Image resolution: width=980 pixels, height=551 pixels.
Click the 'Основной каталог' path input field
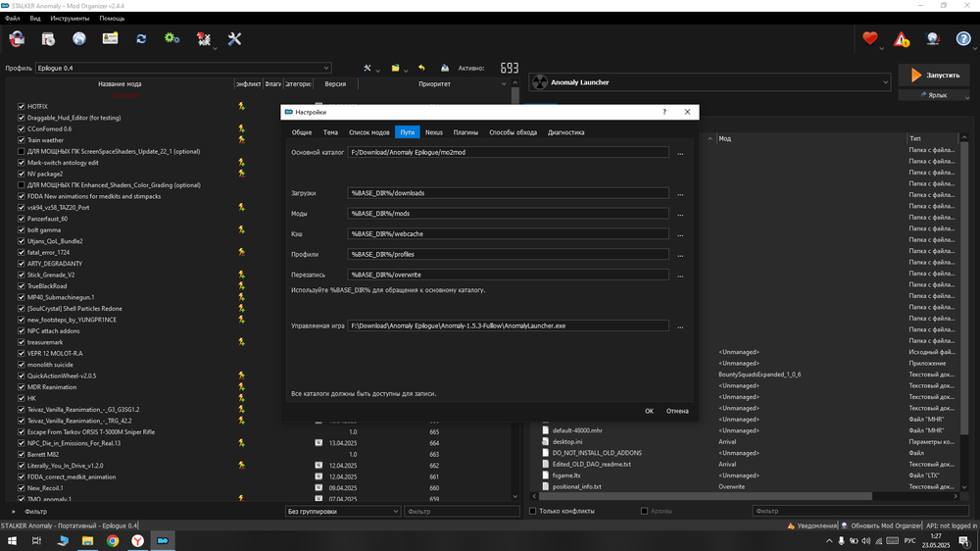coord(508,153)
